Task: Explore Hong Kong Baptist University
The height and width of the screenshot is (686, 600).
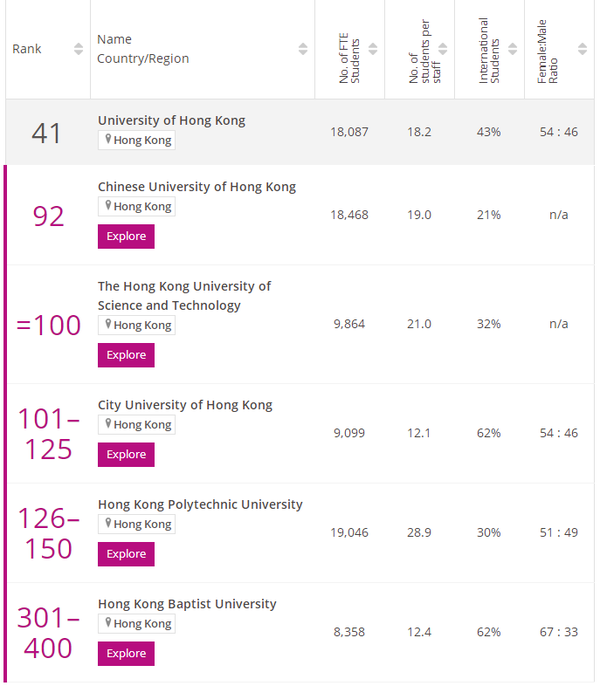Action: (x=126, y=654)
